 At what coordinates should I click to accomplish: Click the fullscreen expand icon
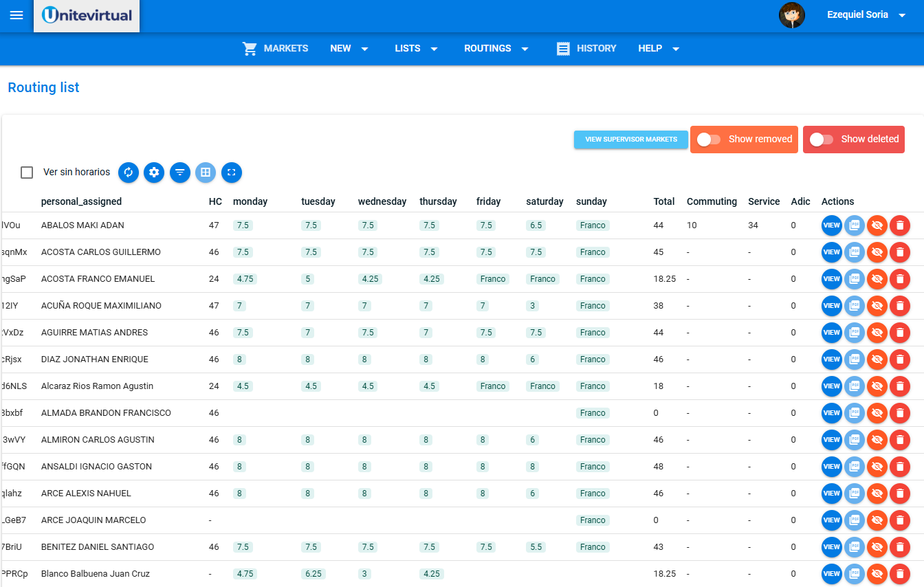(x=232, y=173)
